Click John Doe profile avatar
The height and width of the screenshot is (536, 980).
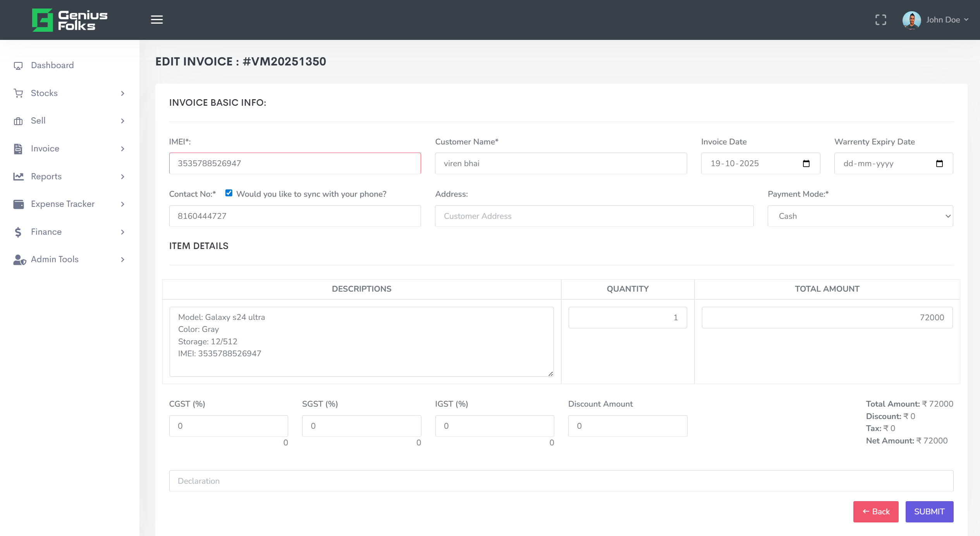tap(911, 20)
